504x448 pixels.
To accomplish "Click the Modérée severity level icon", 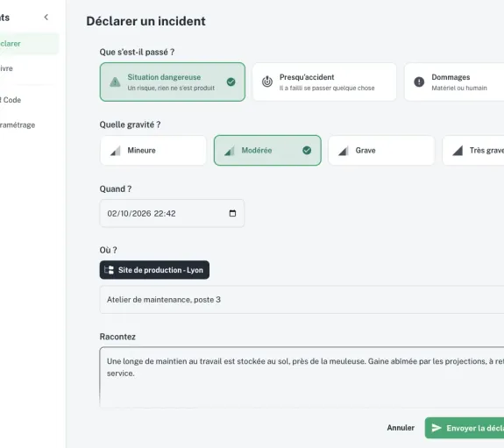I will click(x=229, y=151).
